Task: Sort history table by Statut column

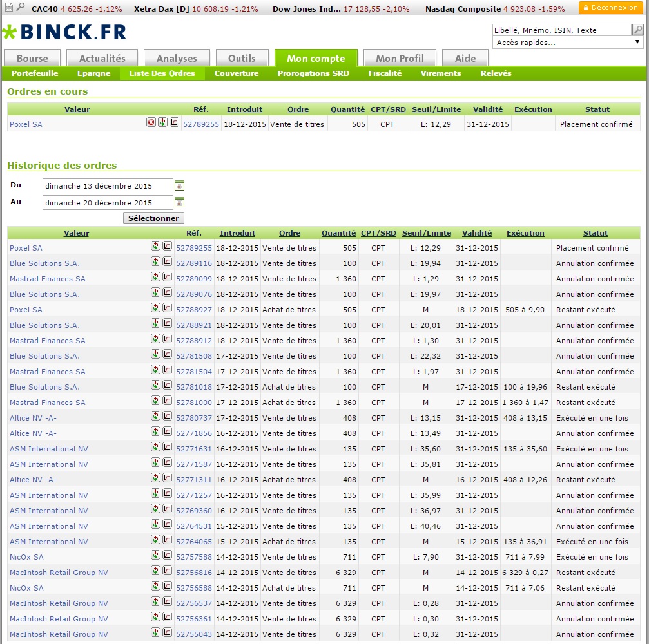Action: tap(595, 233)
